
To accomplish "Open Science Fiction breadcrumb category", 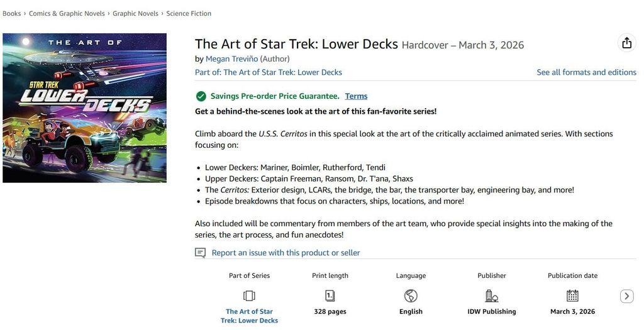I will [189, 14].
